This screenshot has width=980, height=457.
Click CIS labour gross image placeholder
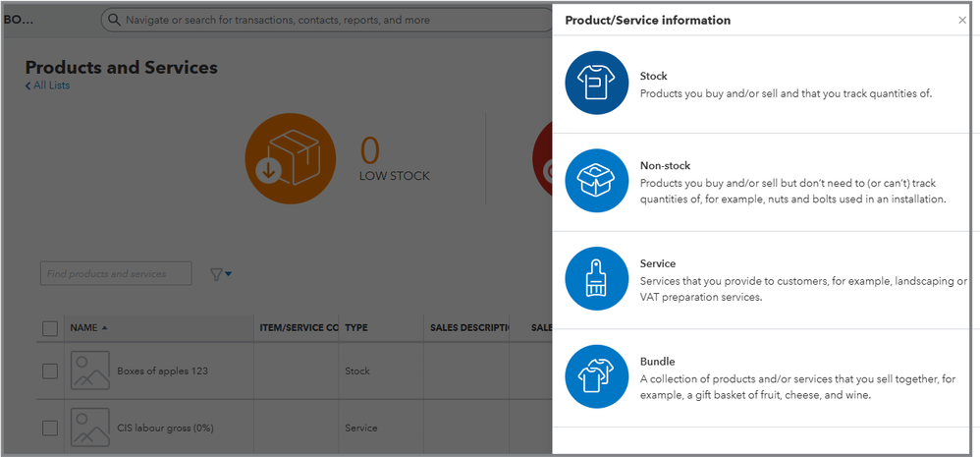90,428
